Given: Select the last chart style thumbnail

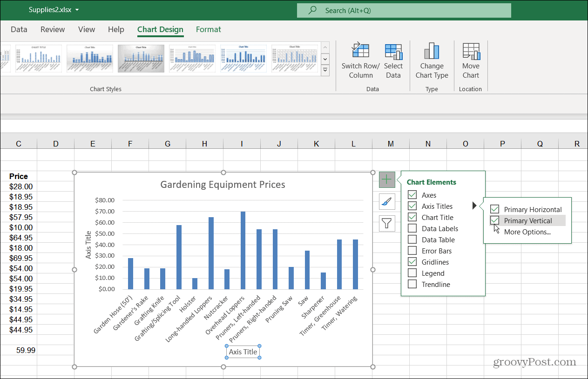Looking at the screenshot, I should tap(295, 59).
